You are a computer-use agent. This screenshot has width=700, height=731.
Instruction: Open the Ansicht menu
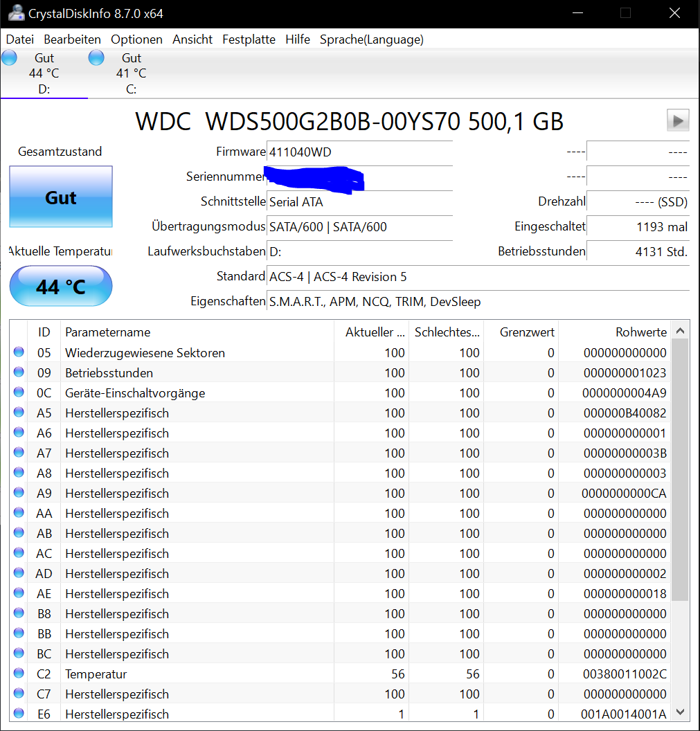click(192, 39)
